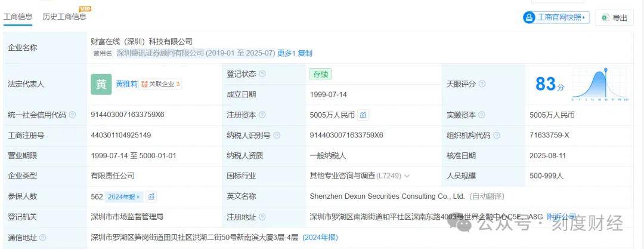The image size is (644, 249).
Task: Click the 附近公司 nearby companies link
Action: pos(561,217)
